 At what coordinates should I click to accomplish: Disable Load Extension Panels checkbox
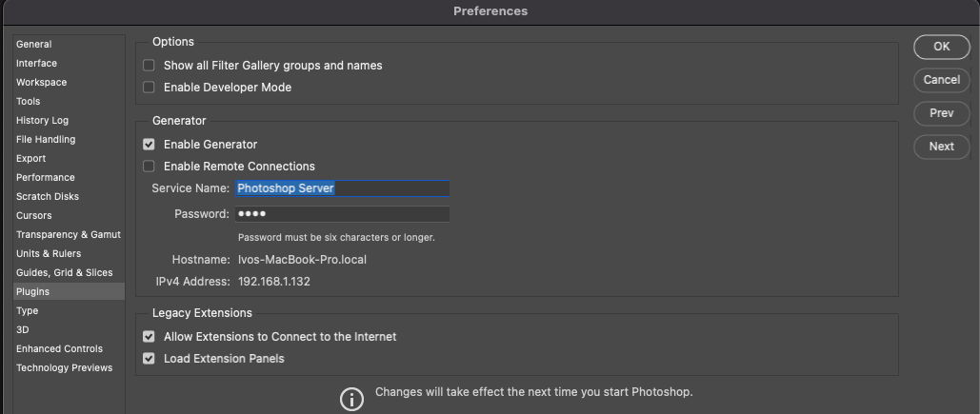coord(149,359)
